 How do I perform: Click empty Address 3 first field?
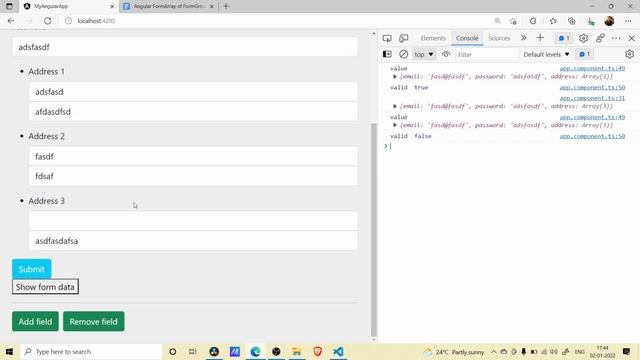tap(193, 221)
